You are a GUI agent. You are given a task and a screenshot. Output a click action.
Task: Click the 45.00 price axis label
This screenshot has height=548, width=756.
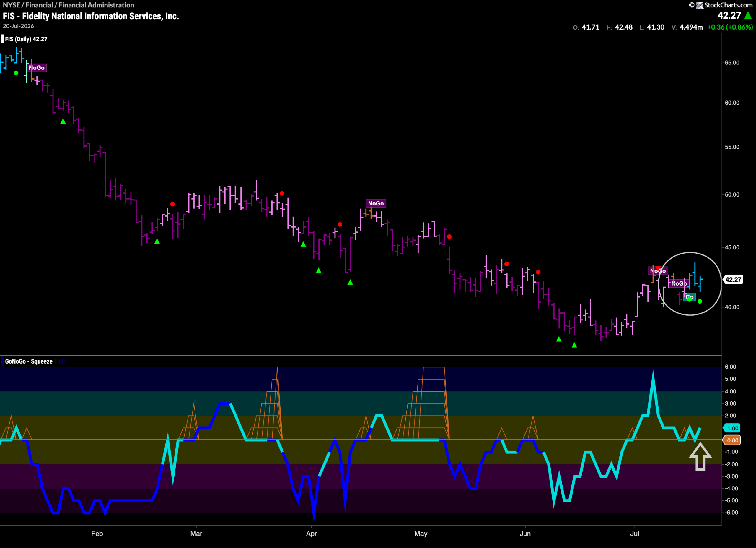coord(732,247)
